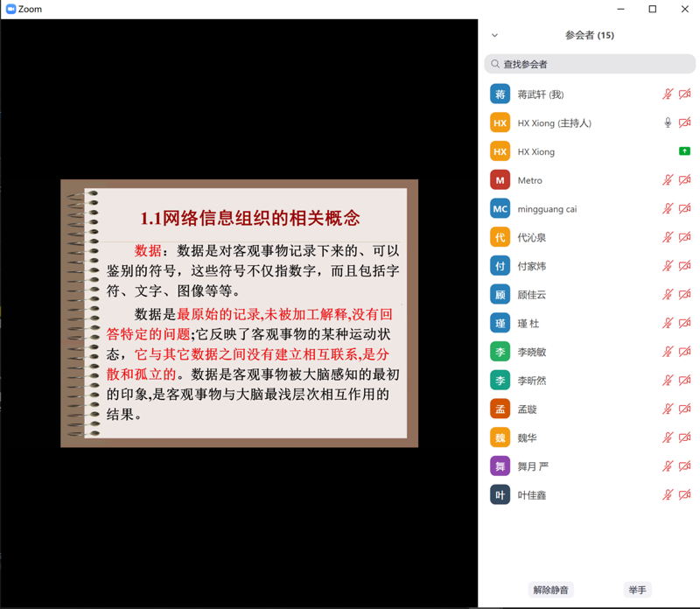Click the orange 代 avatar of 代沁泉
Image resolution: width=700 pixels, height=609 pixels.
pos(500,237)
